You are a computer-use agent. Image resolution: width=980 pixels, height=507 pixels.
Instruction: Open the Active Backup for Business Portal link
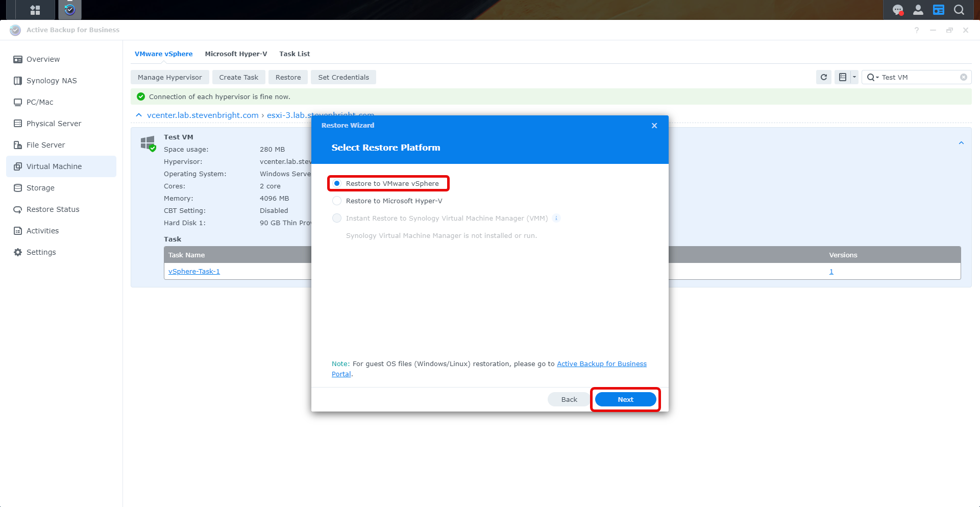(x=601, y=364)
